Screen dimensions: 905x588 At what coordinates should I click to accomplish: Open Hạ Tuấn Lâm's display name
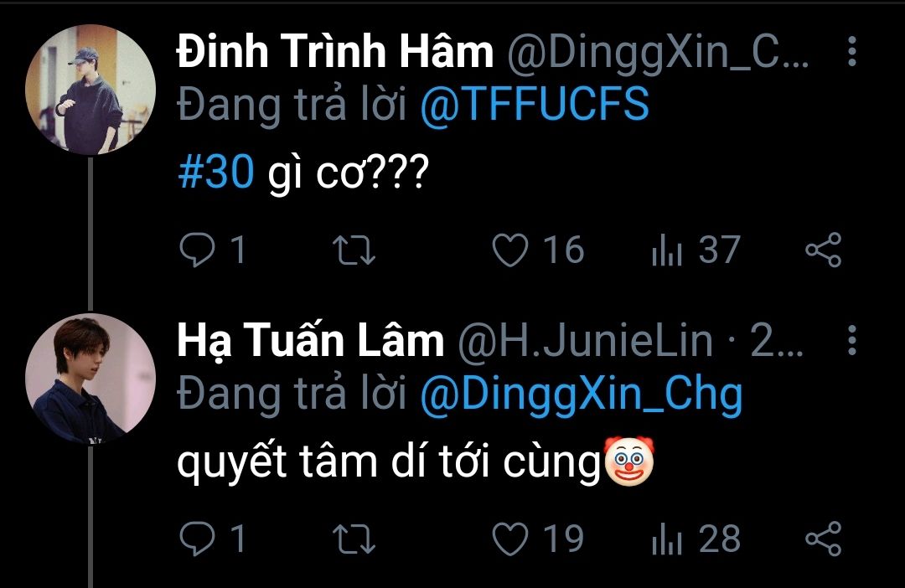(x=310, y=341)
